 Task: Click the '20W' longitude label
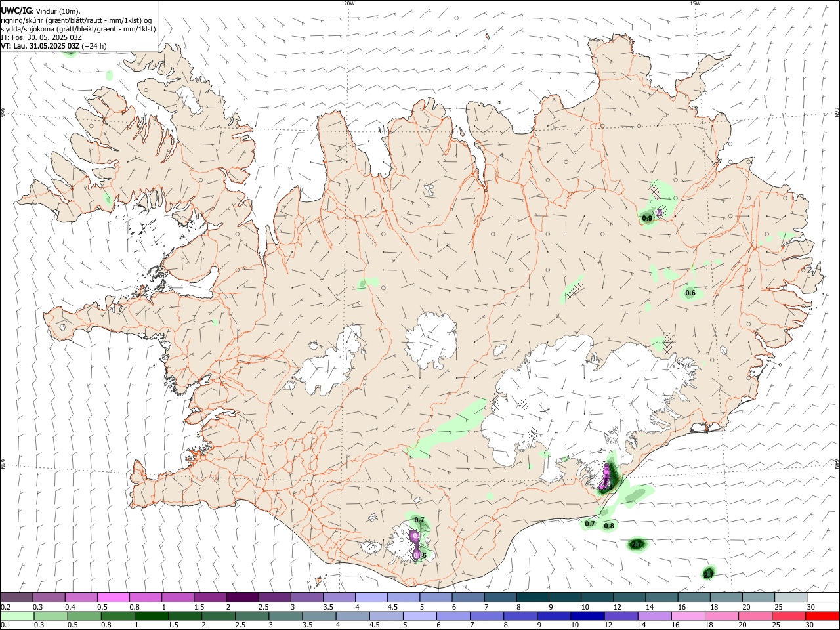[349, 3]
